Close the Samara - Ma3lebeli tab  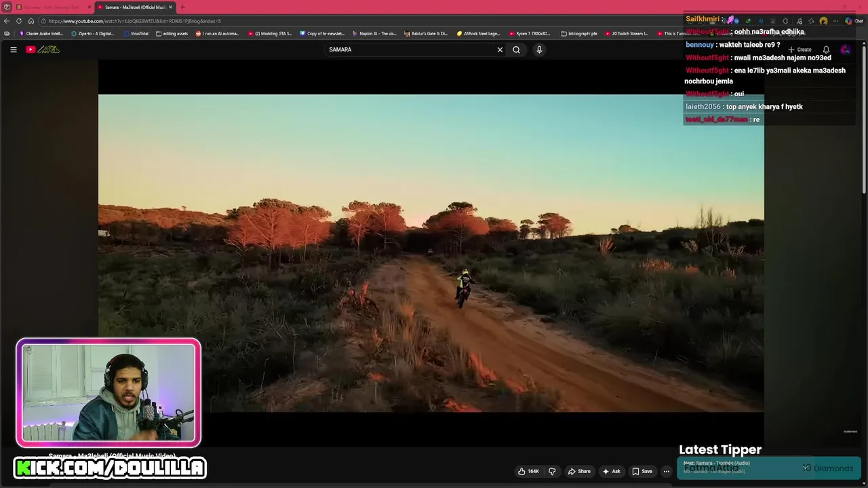click(x=170, y=7)
